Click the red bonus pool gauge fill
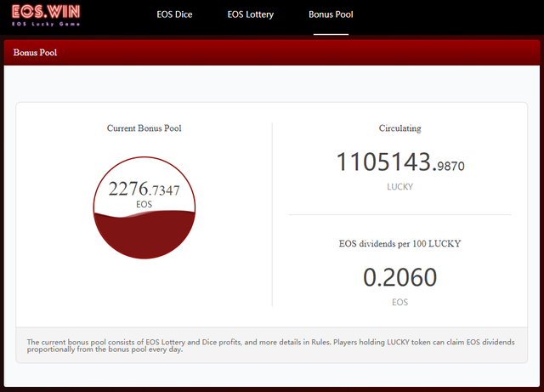The image size is (544, 392). point(144,235)
